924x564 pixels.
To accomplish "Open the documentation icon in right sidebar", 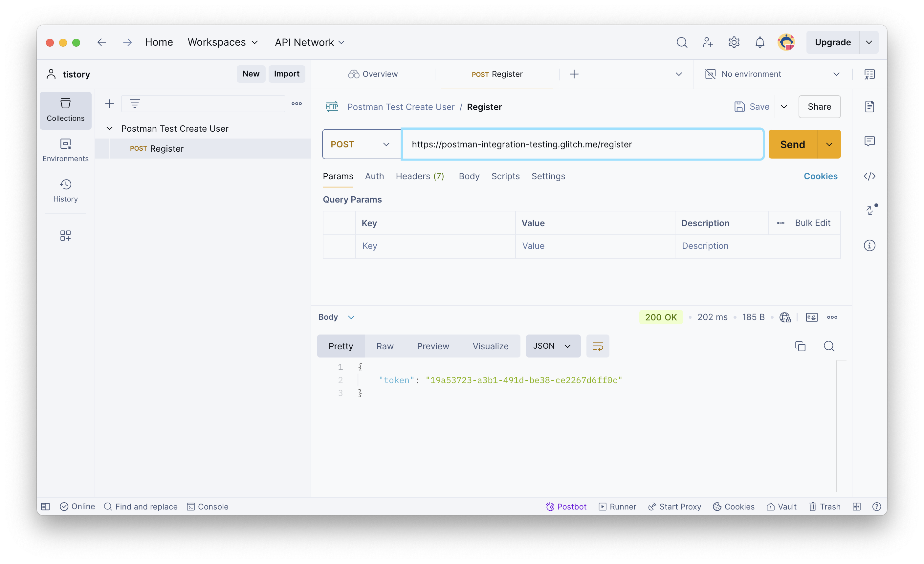I will [869, 107].
